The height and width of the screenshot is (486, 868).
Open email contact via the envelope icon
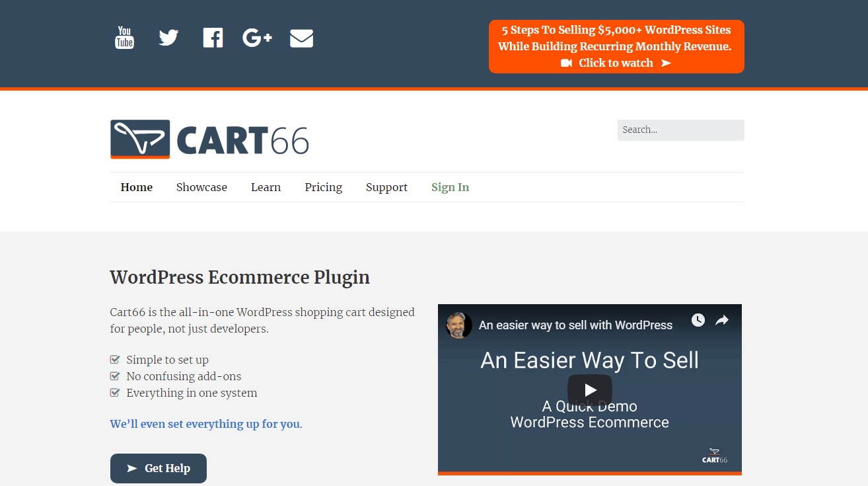(301, 38)
